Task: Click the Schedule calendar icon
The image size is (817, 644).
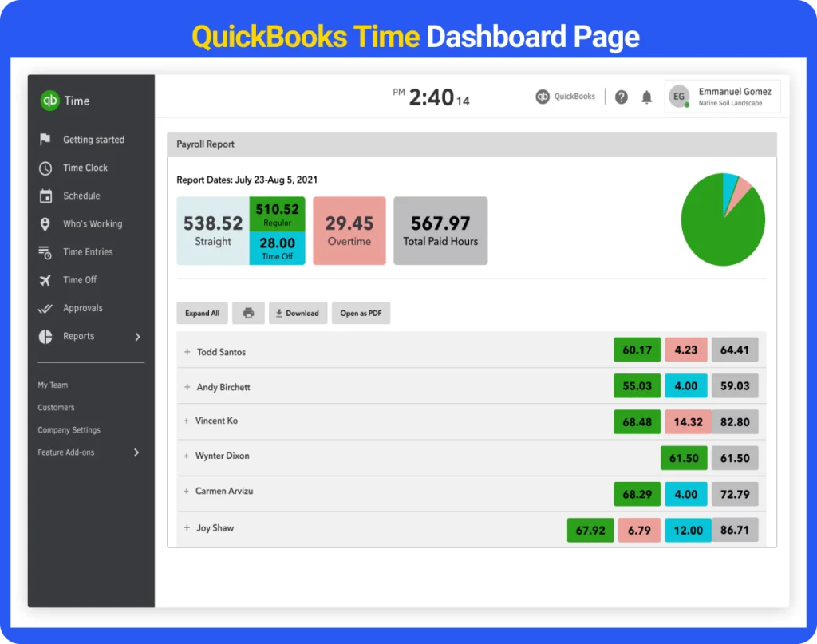Action: click(x=45, y=196)
